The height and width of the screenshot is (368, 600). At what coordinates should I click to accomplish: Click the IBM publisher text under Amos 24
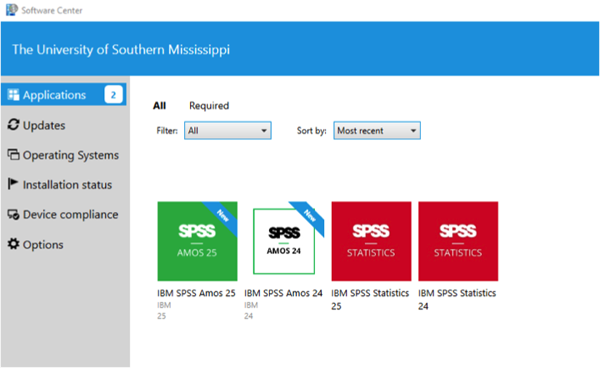pos(251,305)
